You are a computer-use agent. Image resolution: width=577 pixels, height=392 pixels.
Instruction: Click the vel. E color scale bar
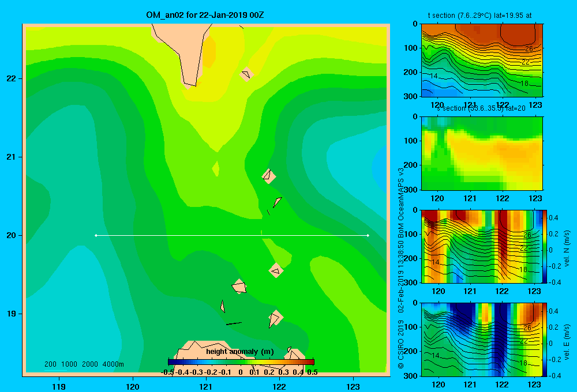(x=545, y=340)
